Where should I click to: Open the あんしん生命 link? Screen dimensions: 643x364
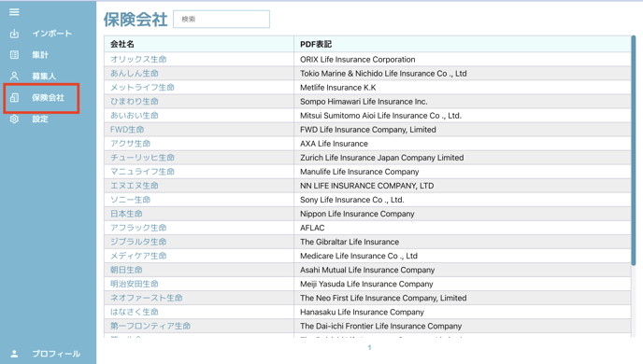click(134, 74)
